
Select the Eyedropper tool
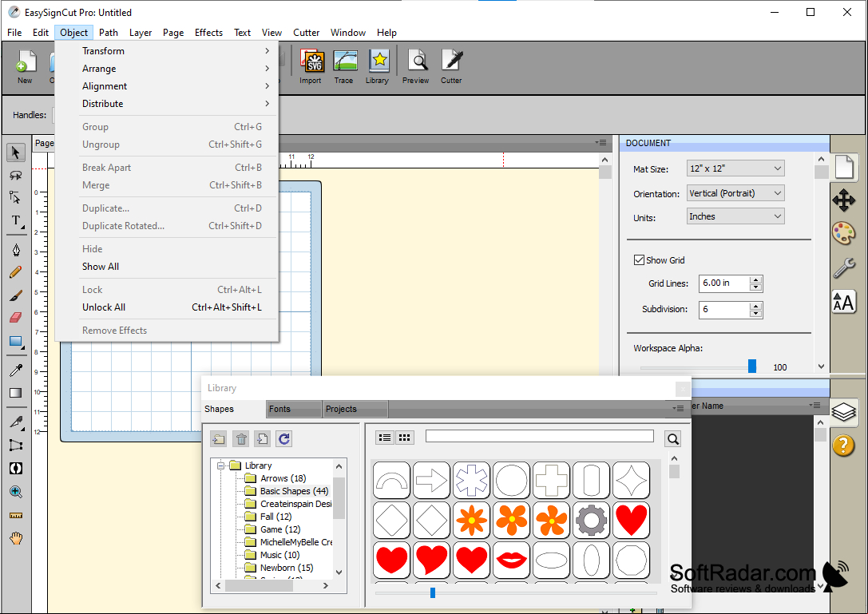coord(15,370)
